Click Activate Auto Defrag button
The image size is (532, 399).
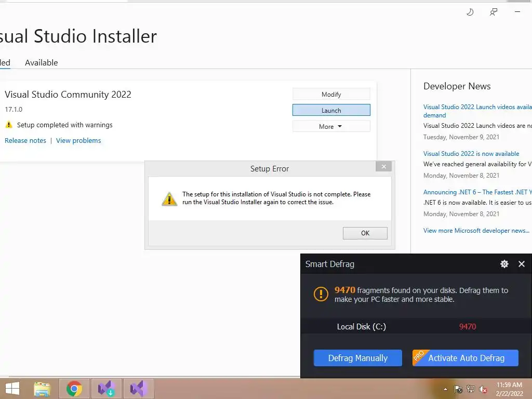pos(465,358)
